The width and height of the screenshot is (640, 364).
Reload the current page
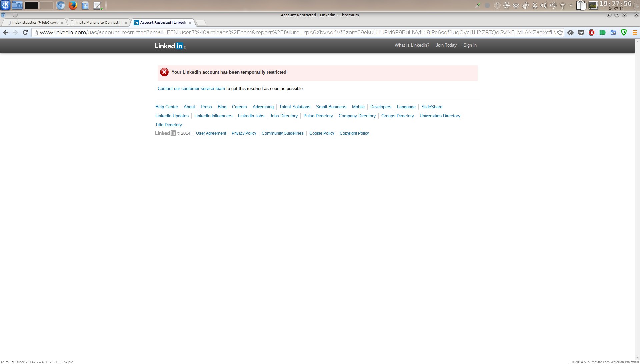coord(25,32)
